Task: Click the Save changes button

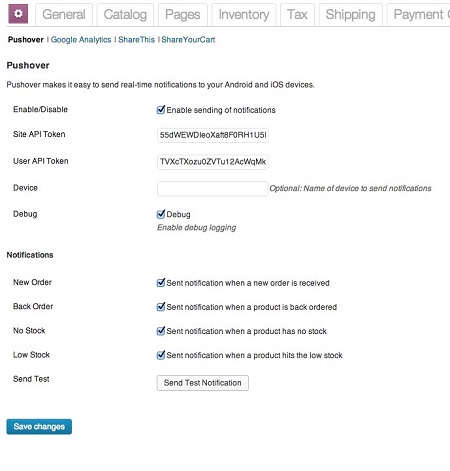Action: 39,427
